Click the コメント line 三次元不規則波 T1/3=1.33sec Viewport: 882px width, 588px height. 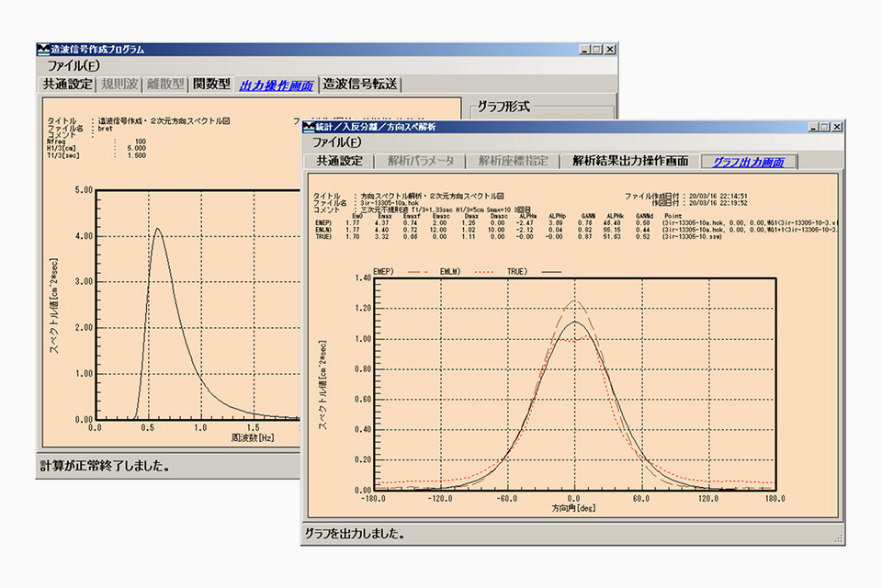pyautogui.click(x=446, y=209)
